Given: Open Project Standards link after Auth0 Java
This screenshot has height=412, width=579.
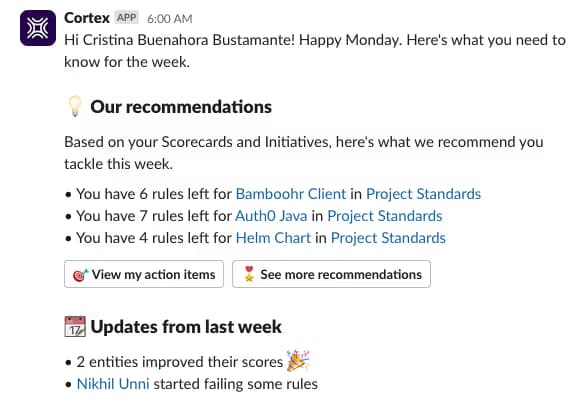Looking at the screenshot, I should click(x=385, y=216).
